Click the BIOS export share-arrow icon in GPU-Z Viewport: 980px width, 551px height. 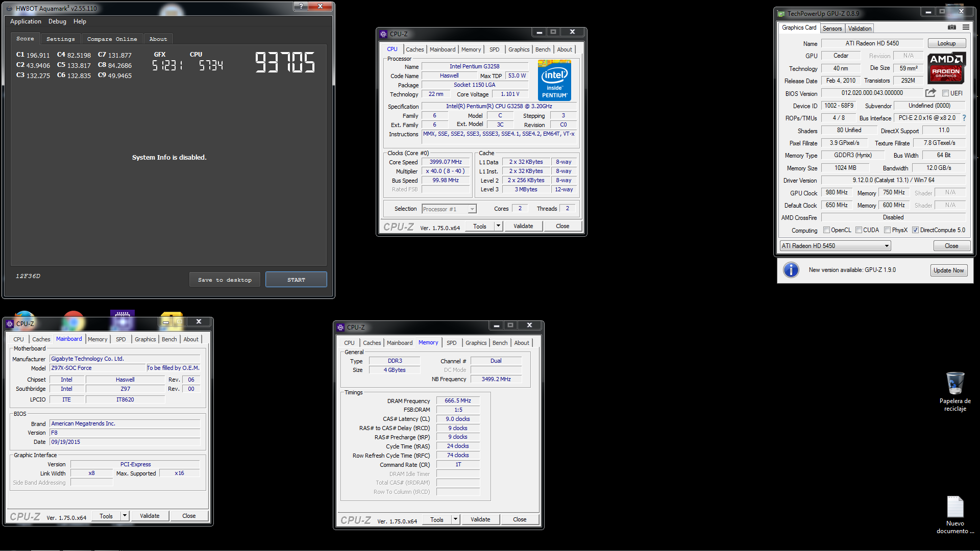[930, 93]
